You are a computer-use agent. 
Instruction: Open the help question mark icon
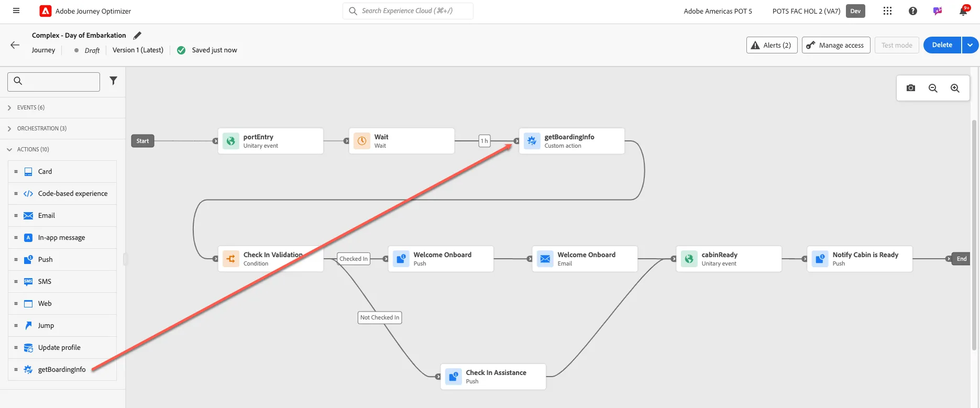[913, 11]
